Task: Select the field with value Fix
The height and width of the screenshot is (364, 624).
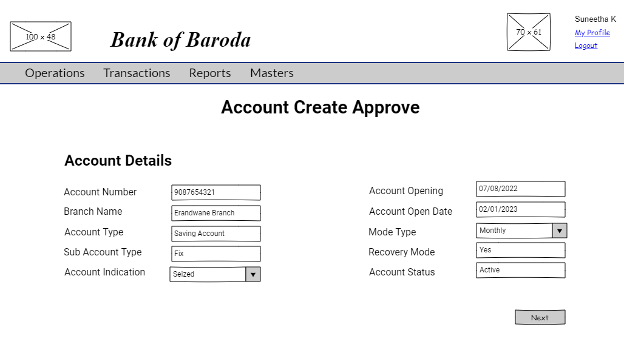Action: (x=215, y=254)
